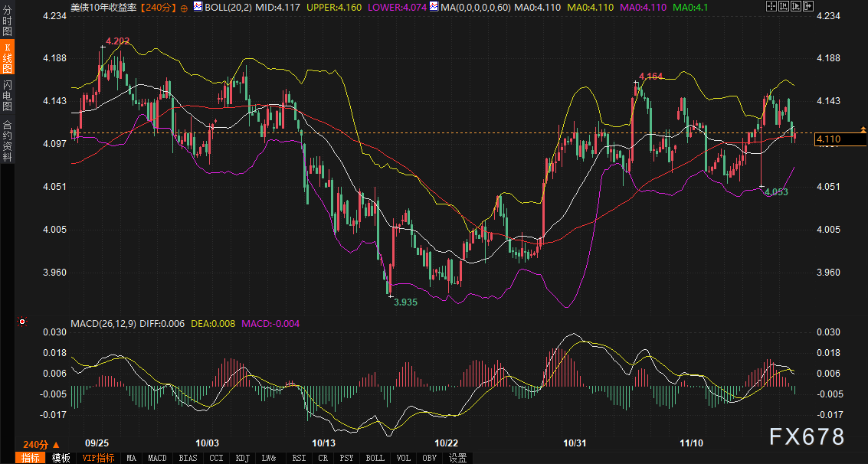The image size is (868, 464).
Task: Open 设置 settings in the indicator bar
Action: pos(458,458)
